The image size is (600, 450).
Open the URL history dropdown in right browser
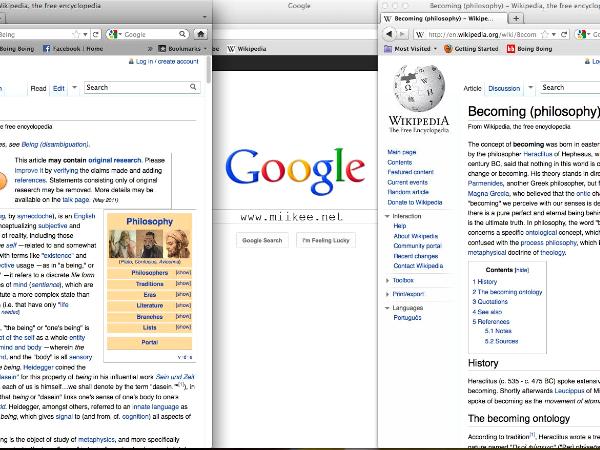[x=554, y=34]
